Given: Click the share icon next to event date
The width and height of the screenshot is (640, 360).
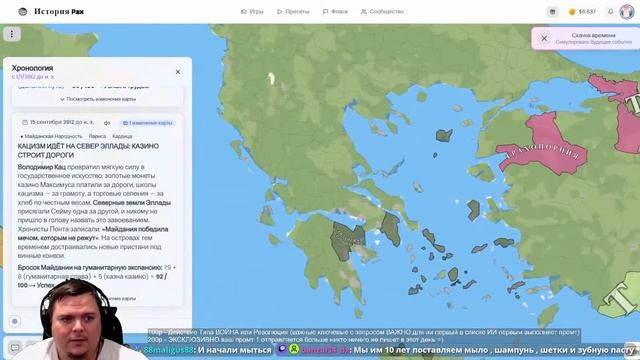Looking at the screenshot, I should click(x=107, y=123).
